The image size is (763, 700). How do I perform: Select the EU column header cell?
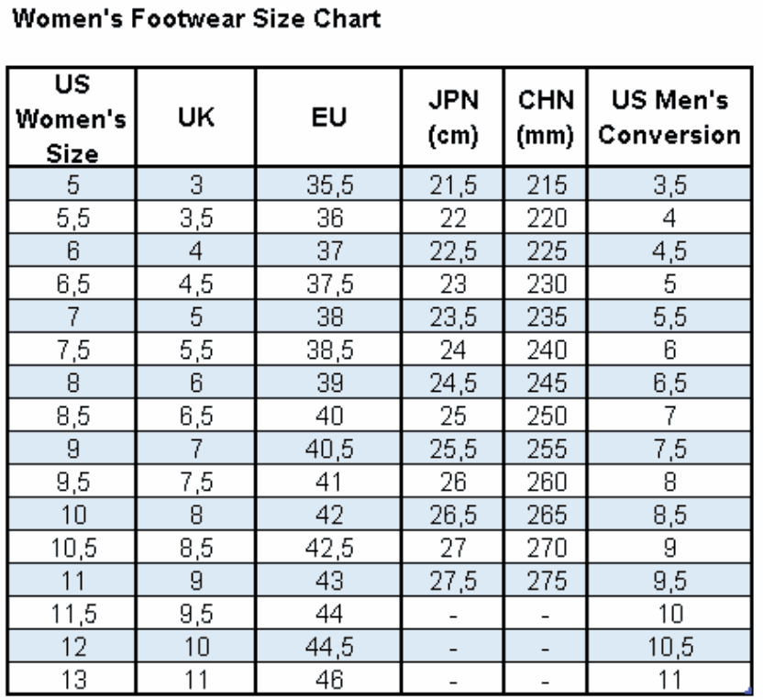(x=328, y=120)
